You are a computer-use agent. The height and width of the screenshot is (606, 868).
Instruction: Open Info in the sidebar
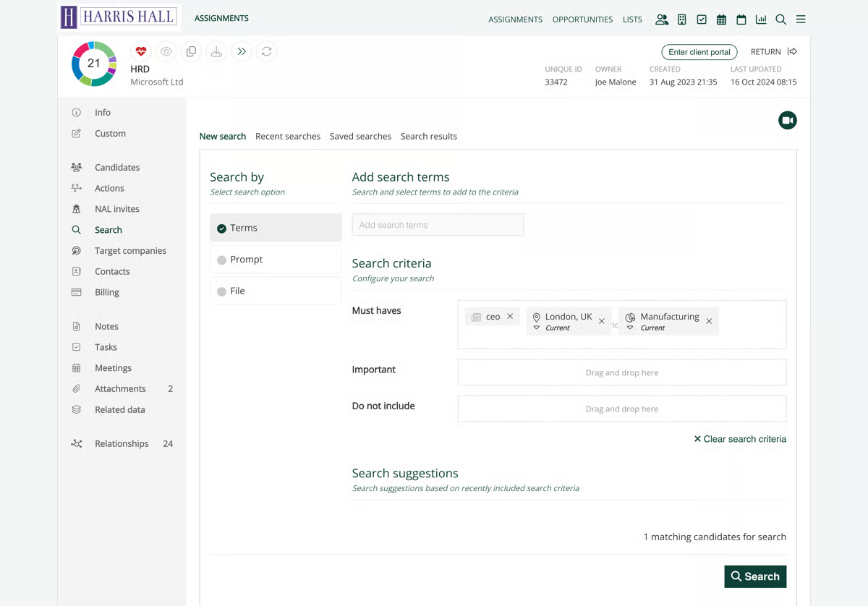[103, 113]
